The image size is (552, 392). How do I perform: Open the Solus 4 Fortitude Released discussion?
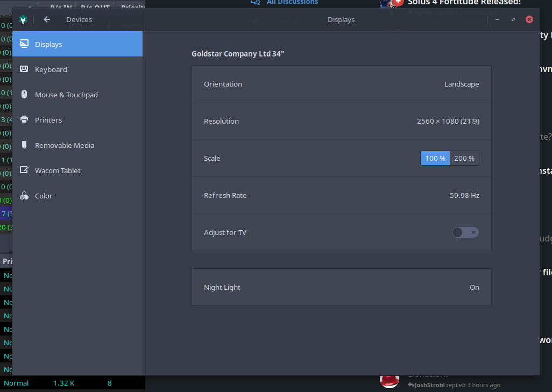click(x=464, y=2)
